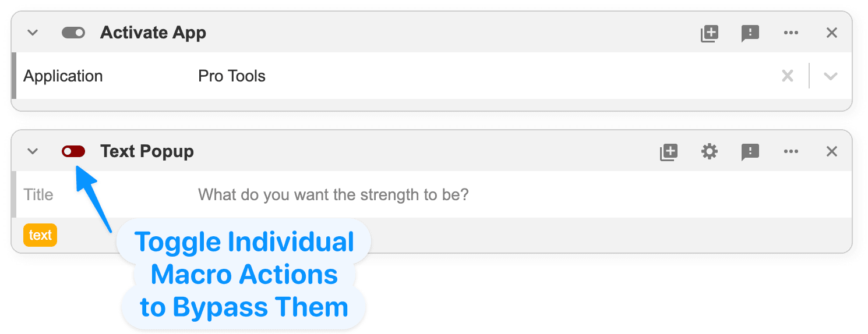Open Text Popup gear settings

coord(709,152)
